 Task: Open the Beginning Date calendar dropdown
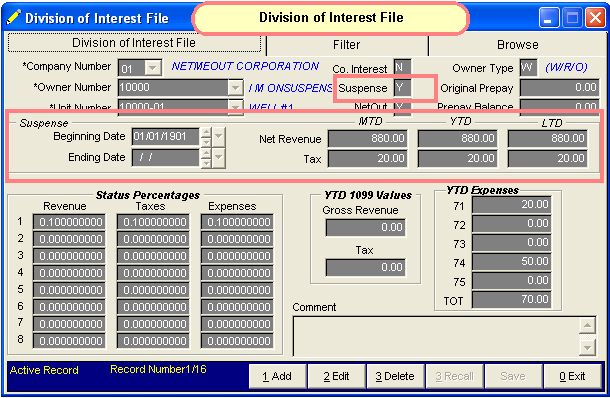point(219,137)
